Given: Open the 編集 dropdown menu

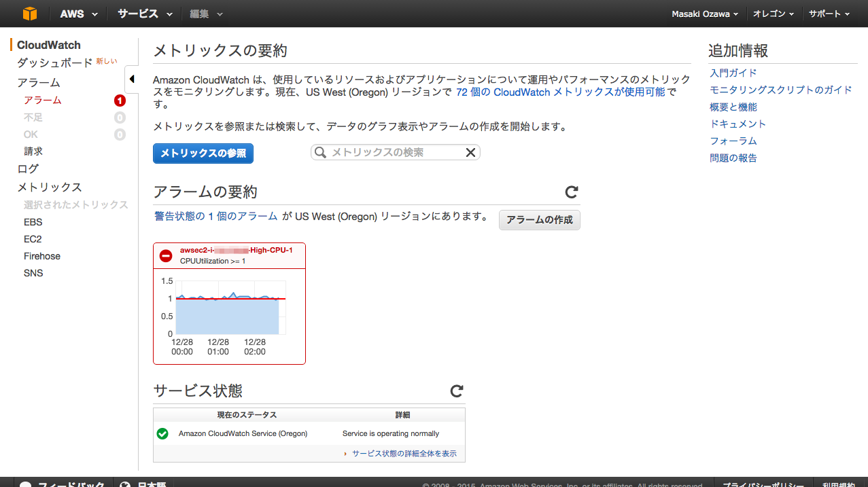Looking at the screenshot, I should pyautogui.click(x=206, y=14).
